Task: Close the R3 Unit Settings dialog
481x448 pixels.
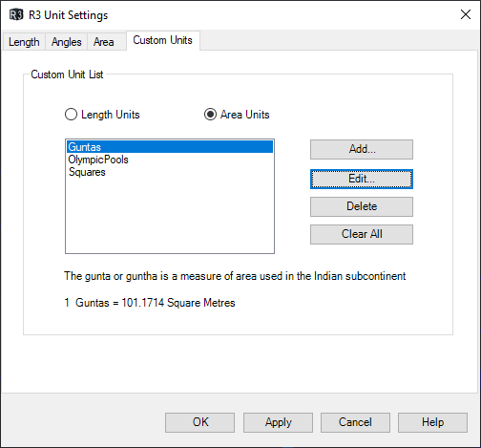Action: [x=466, y=14]
